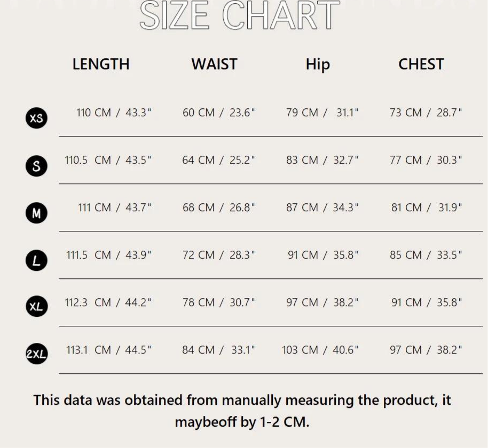Click the LENGTH column header
The height and width of the screenshot is (448, 488).
click(x=101, y=65)
